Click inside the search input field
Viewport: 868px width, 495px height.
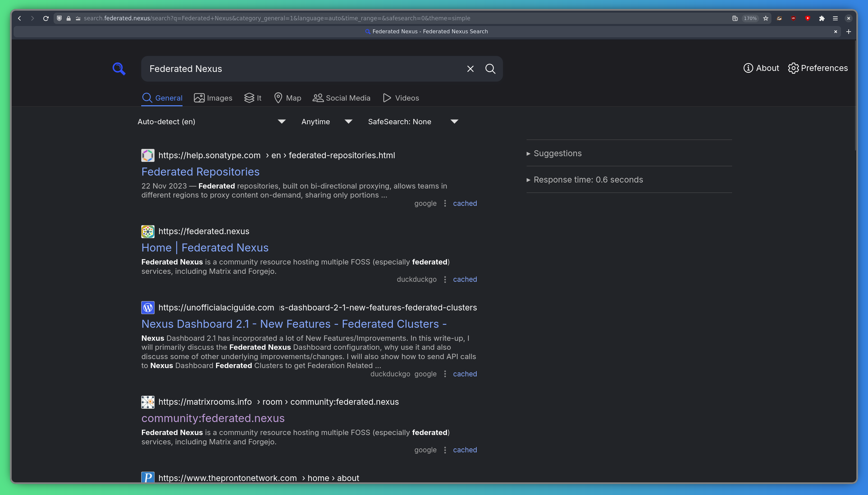pos(306,68)
